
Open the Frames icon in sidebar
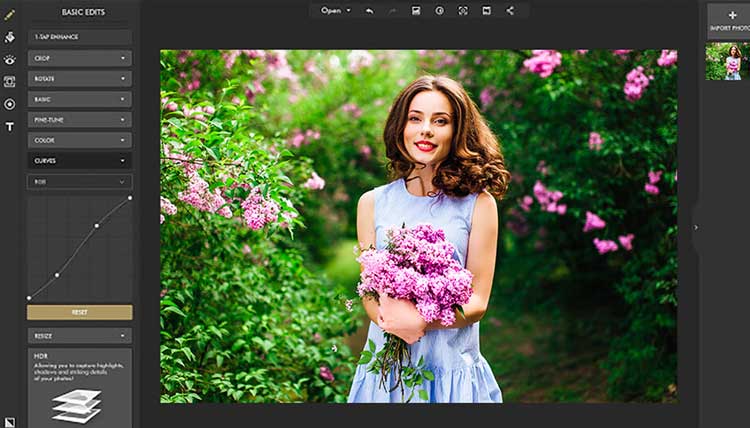tap(10, 82)
